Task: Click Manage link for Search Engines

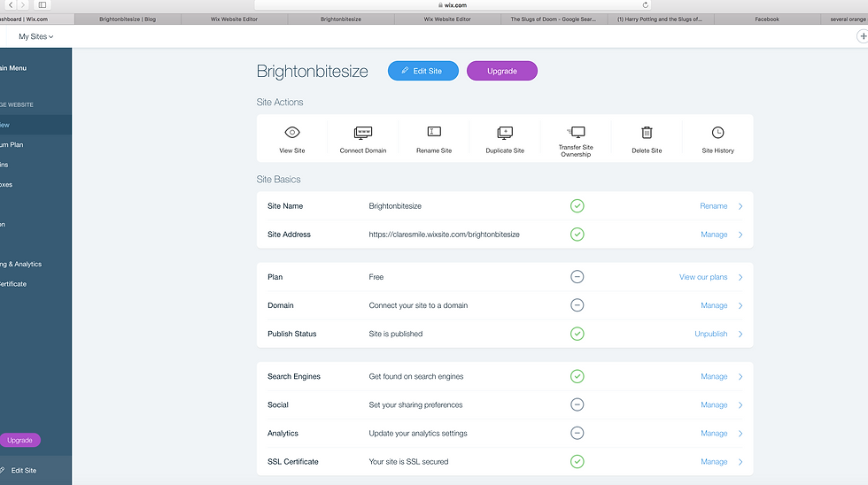Action: pos(714,377)
